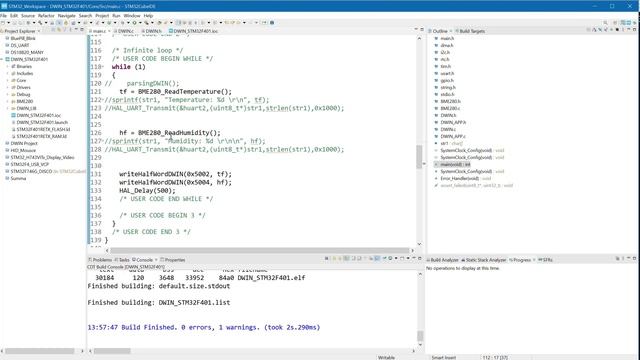The width and height of the screenshot is (640, 360).
Task: Maximize the Build Analyzer view
Action: pyautogui.click(x=635, y=258)
